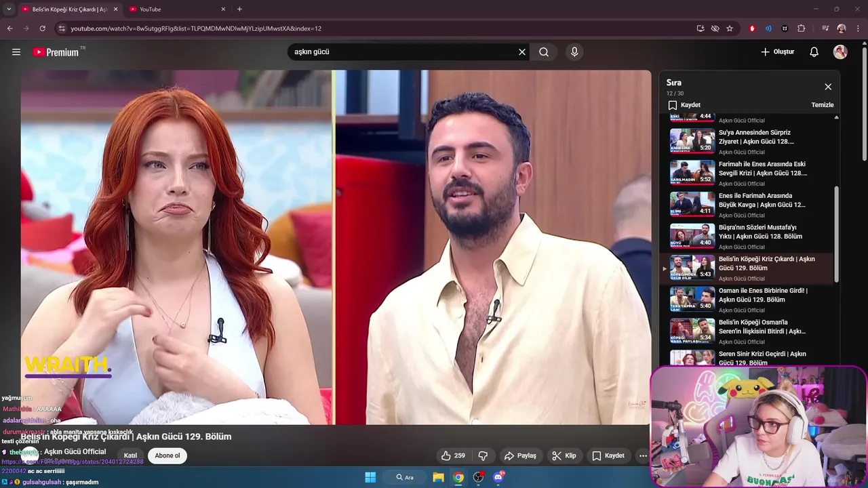Open the site information icon in address bar

coord(62,28)
